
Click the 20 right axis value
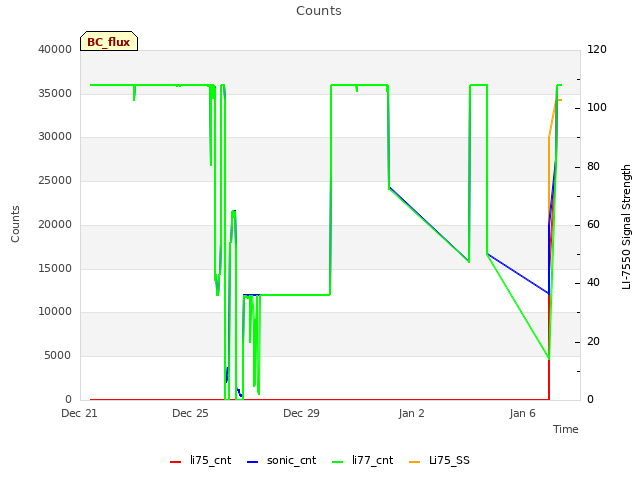click(x=593, y=341)
